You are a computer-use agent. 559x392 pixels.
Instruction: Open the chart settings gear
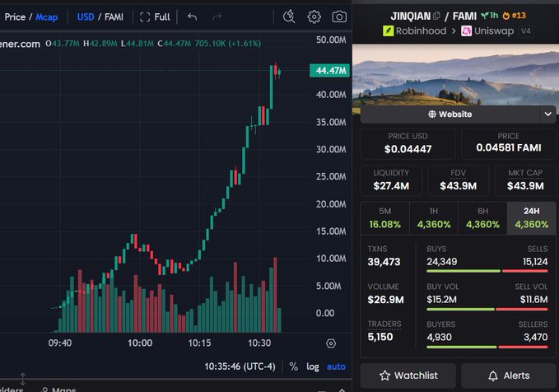[x=314, y=16]
